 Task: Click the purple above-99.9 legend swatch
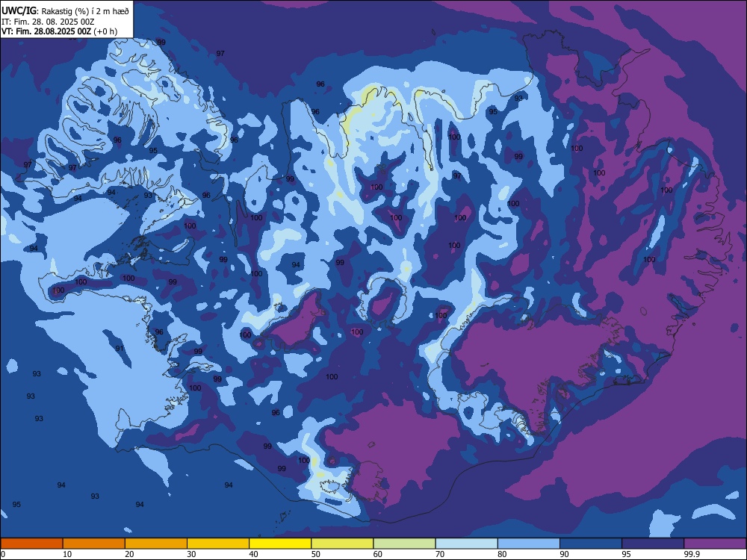(715, 544)
